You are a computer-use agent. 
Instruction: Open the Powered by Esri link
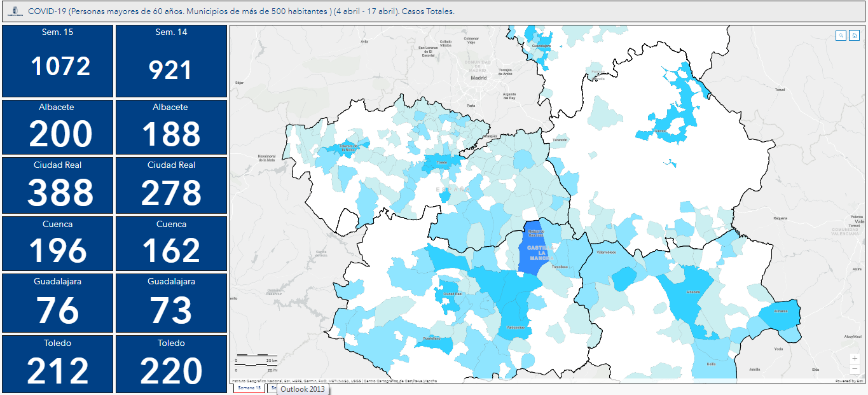tap(850, 381)
